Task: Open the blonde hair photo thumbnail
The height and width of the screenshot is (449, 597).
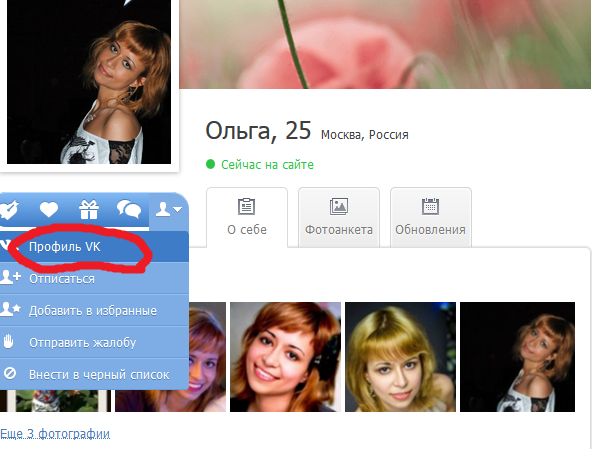Action: pyautogui.click(x=400, y=357)
